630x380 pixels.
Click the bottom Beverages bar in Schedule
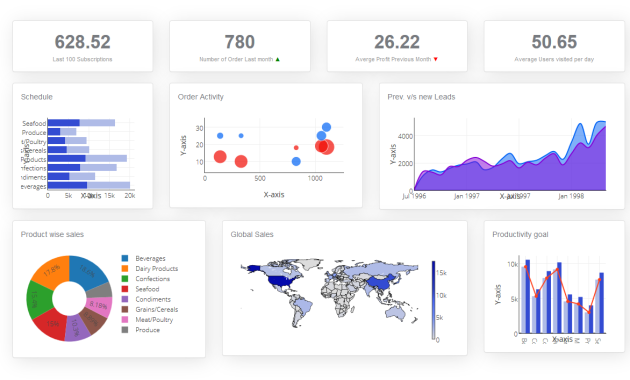coord(89,185)
